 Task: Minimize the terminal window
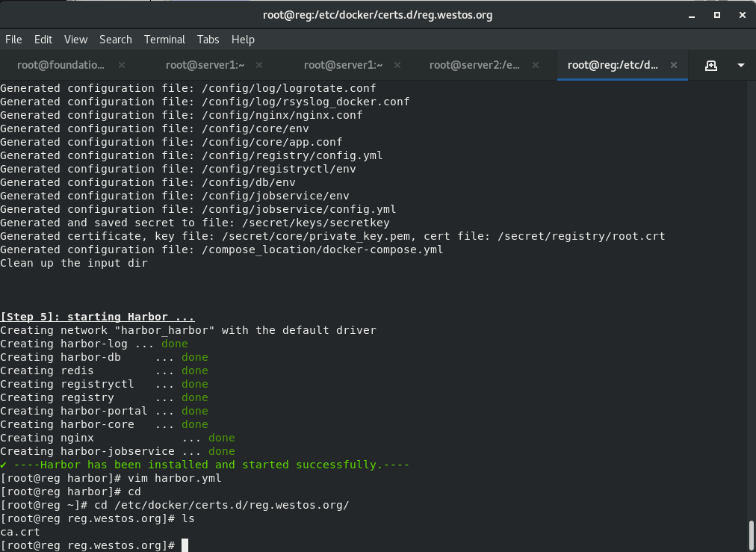pos(692,16)
